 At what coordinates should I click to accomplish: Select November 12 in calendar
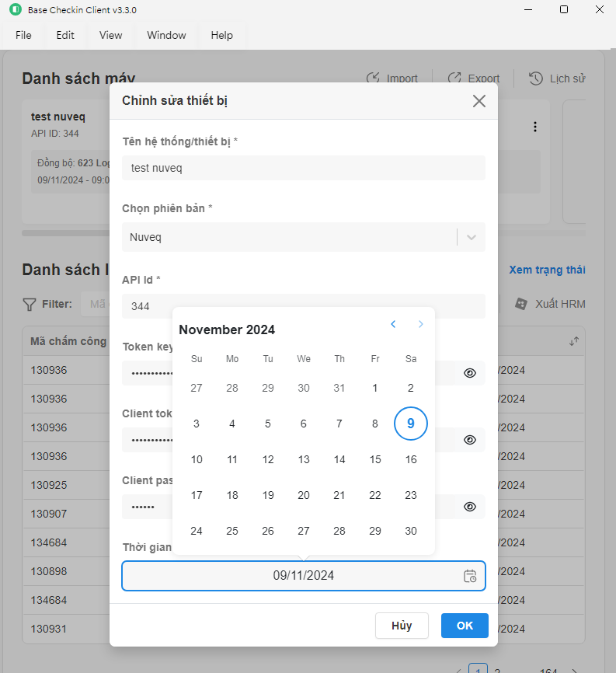268,460
